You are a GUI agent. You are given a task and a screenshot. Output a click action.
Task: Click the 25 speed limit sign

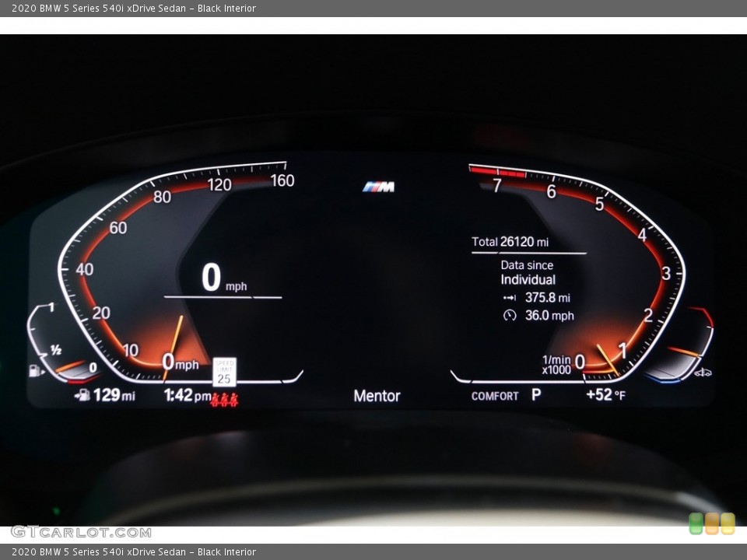[224, 372]
